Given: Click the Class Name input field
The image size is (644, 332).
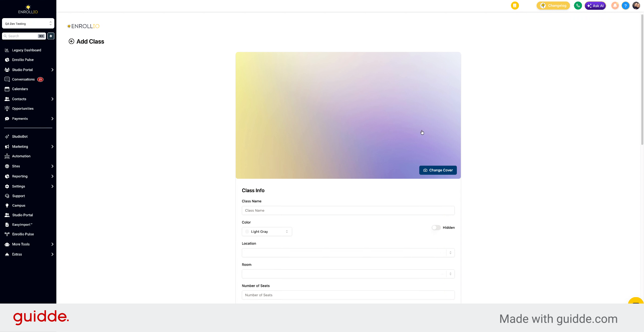Looking at the screenshot, I should (x=348, y=211).
